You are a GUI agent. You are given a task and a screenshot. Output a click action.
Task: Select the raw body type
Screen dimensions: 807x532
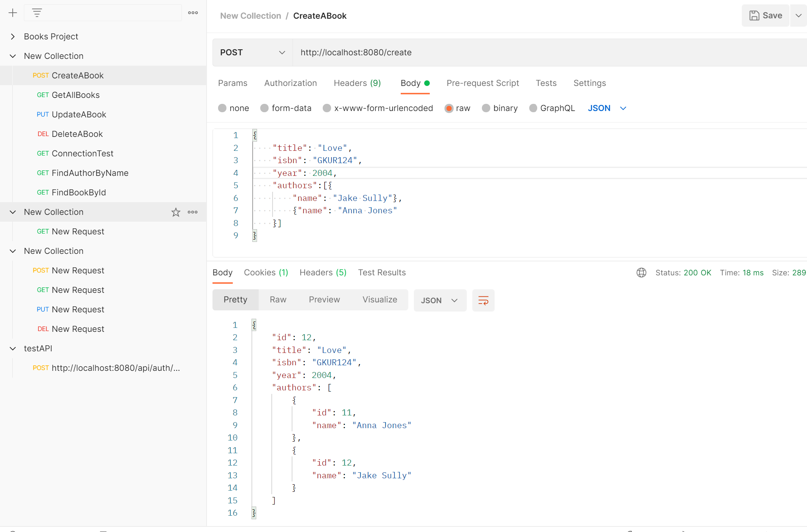[449, 108]
